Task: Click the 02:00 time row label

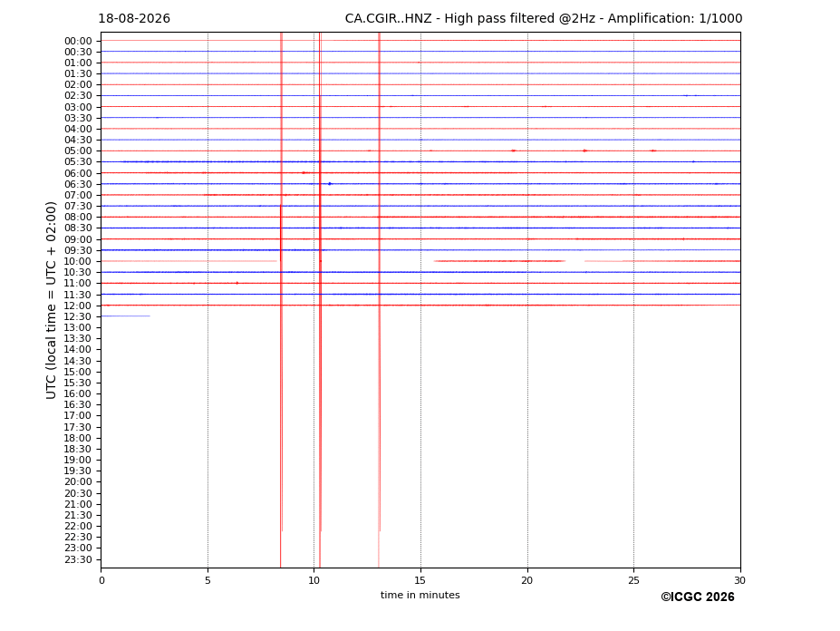Action: [78, 84]
